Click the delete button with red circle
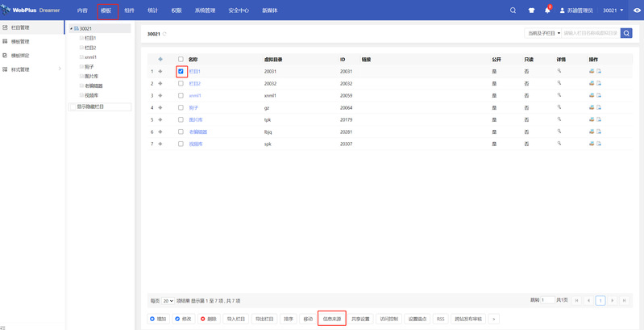 209,319
